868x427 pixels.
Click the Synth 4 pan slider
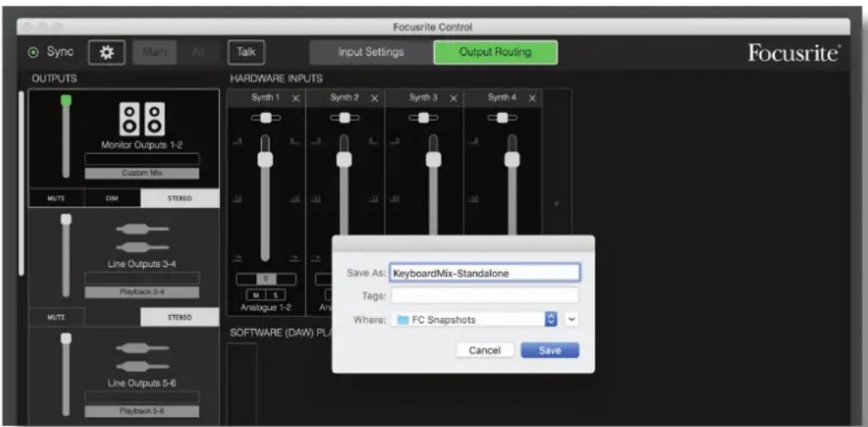pos(502,118)
